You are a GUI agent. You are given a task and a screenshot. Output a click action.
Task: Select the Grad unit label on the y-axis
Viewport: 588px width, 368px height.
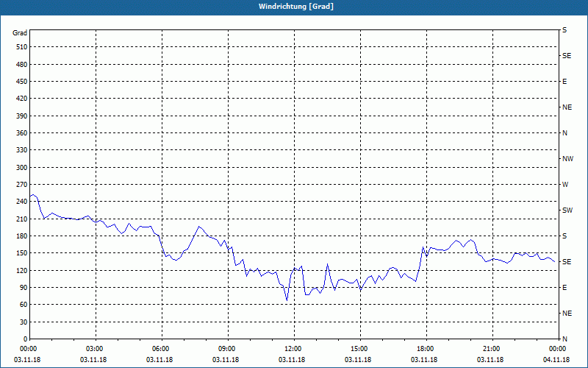pyautogui.click(x=20, y=33)
